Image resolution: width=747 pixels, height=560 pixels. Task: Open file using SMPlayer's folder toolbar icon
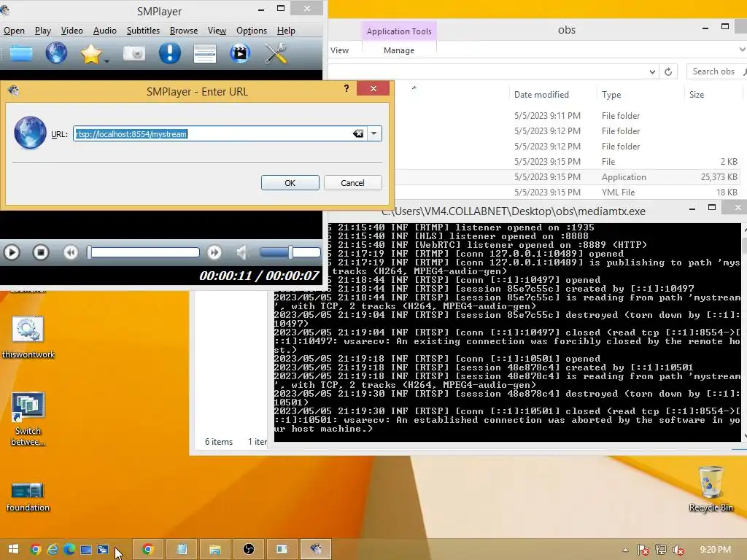[x=21, y=53]
